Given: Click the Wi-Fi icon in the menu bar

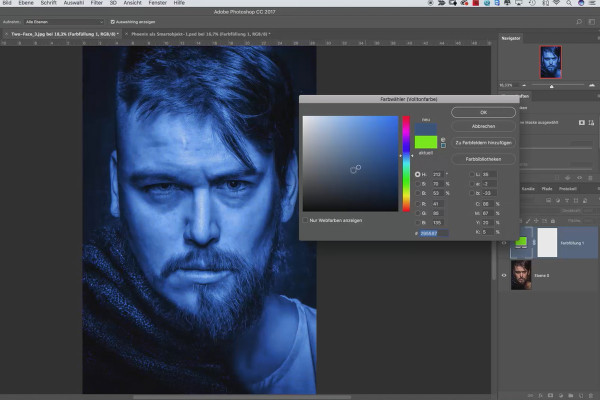Looking at the screenshot, I should [x=556, y=3].
